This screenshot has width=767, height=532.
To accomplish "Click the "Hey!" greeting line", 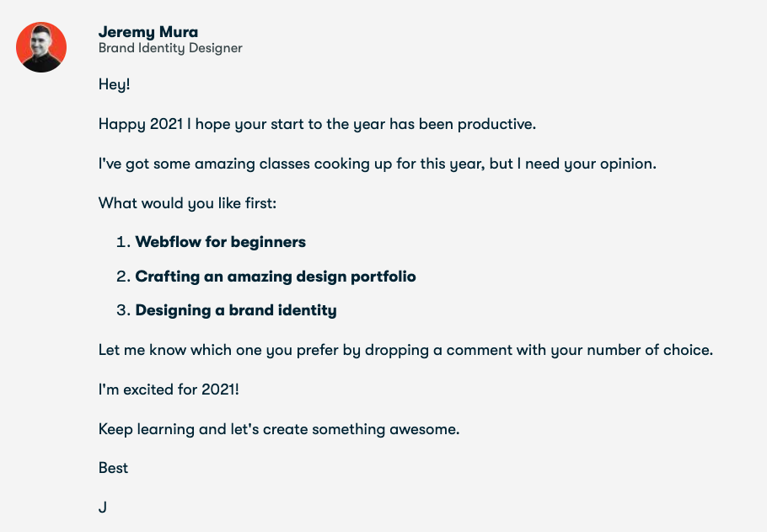I will coord(115,85).
